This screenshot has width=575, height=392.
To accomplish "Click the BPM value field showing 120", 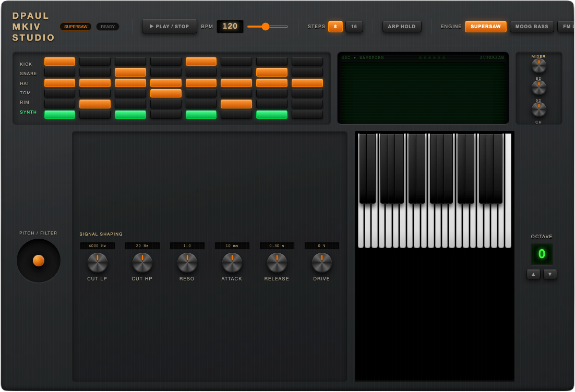I will [x=230, y=27].
